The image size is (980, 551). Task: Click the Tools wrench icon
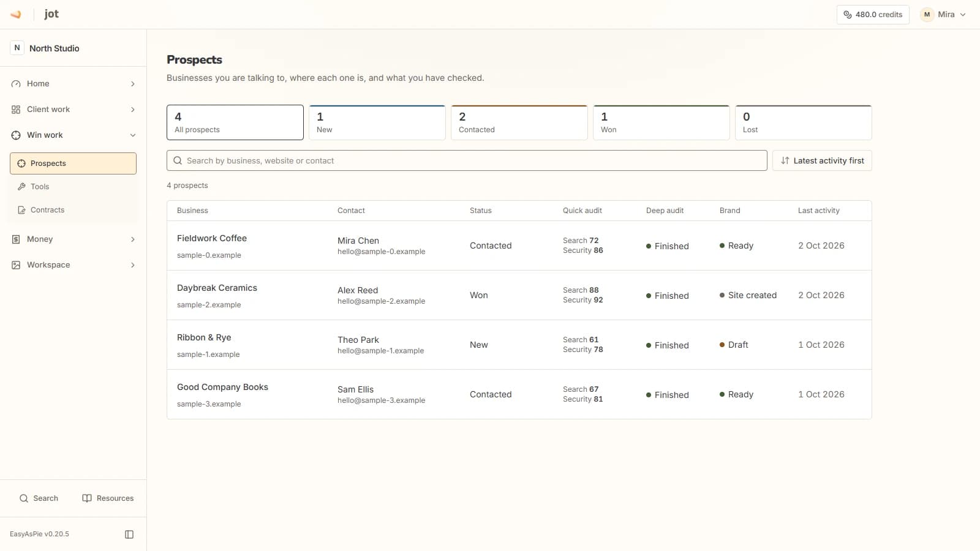[21, 187]
